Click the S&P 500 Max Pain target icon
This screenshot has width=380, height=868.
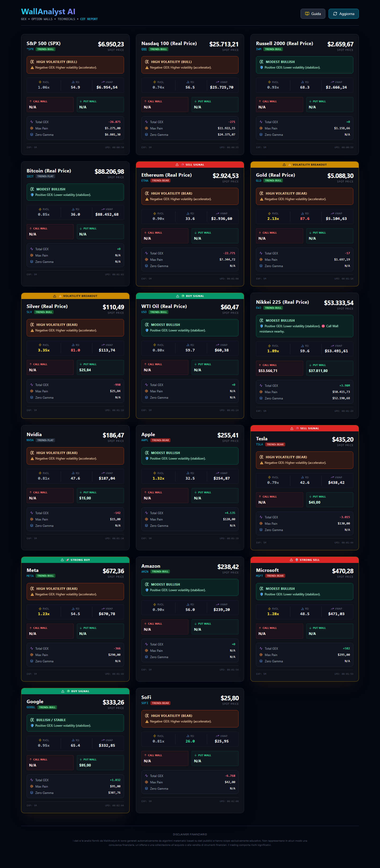pyautogui.click(x=32, y=128)
